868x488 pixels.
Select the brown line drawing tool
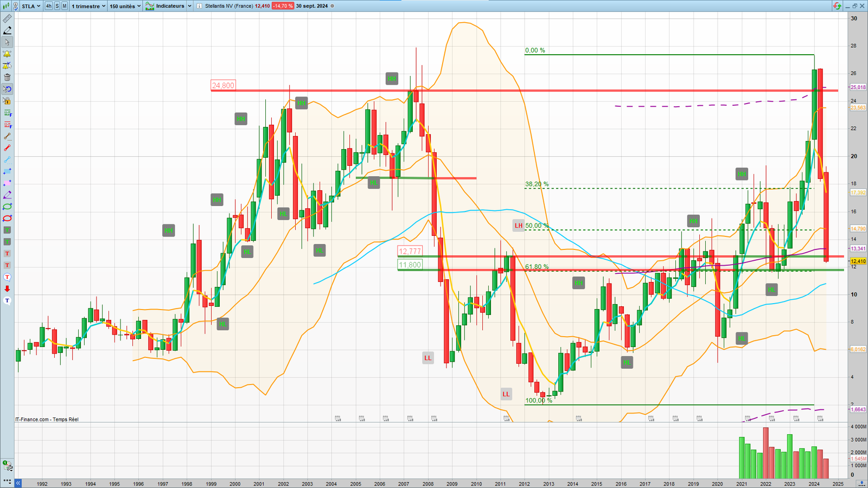click(x=7, y=136)
